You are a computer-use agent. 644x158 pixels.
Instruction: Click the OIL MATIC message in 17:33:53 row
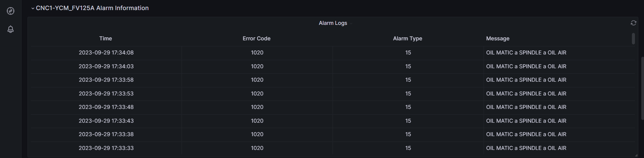(526, 94)
